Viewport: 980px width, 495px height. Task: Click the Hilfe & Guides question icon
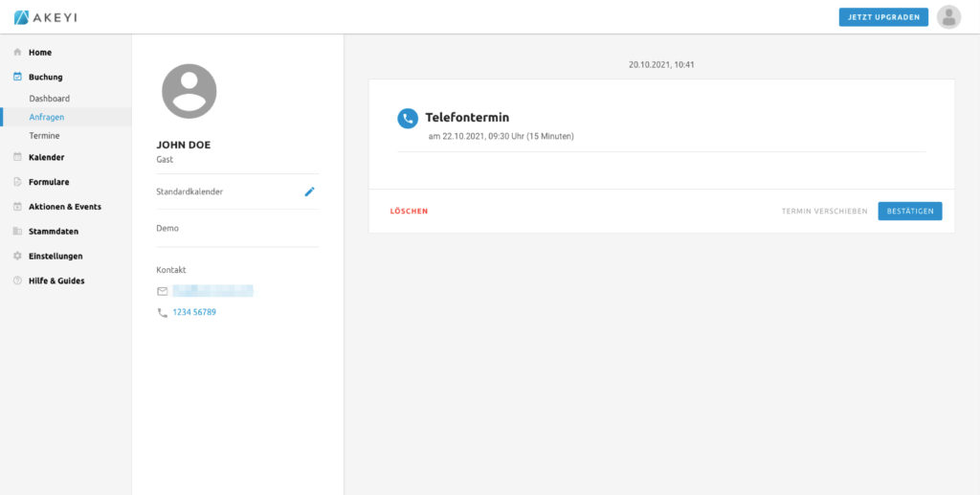pos(17,281)
